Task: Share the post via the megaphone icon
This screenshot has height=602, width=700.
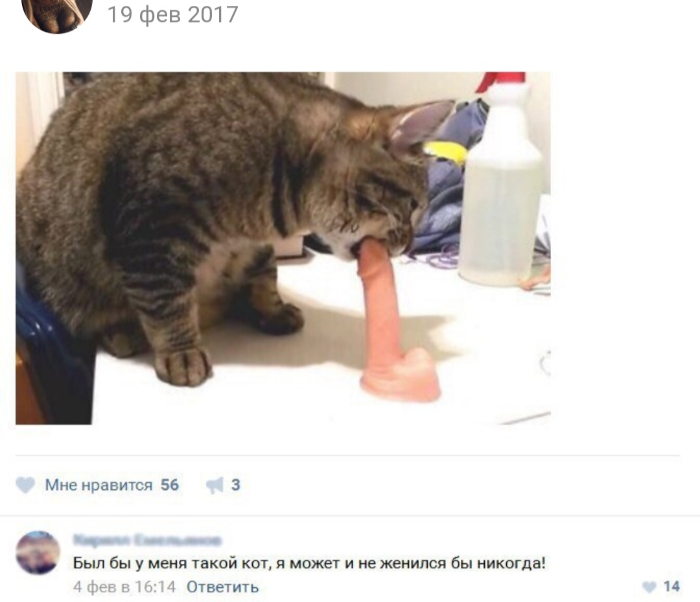Action: pos(215,485)
